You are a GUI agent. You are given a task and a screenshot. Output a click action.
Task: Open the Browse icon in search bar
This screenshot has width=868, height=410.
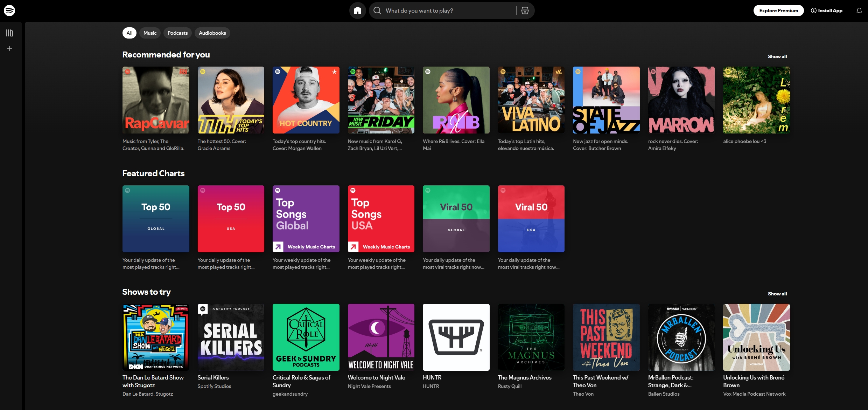525,11
